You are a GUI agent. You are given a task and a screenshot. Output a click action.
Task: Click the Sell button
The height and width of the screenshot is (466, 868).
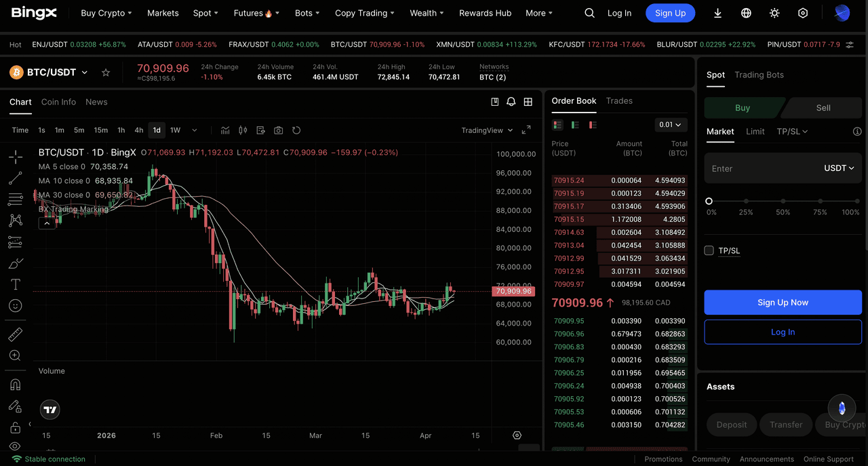click(x=823, y=108)
